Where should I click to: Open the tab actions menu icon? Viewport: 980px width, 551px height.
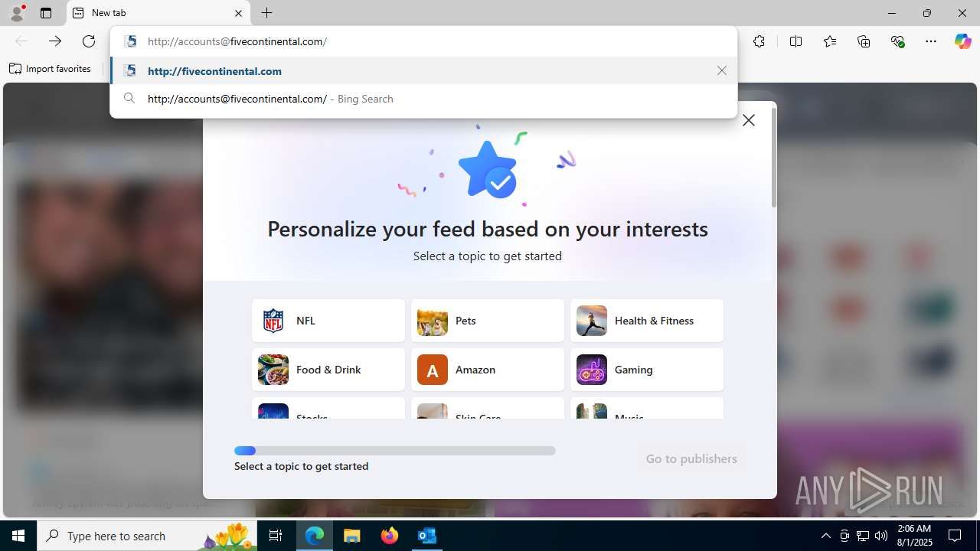coord(46,13)
